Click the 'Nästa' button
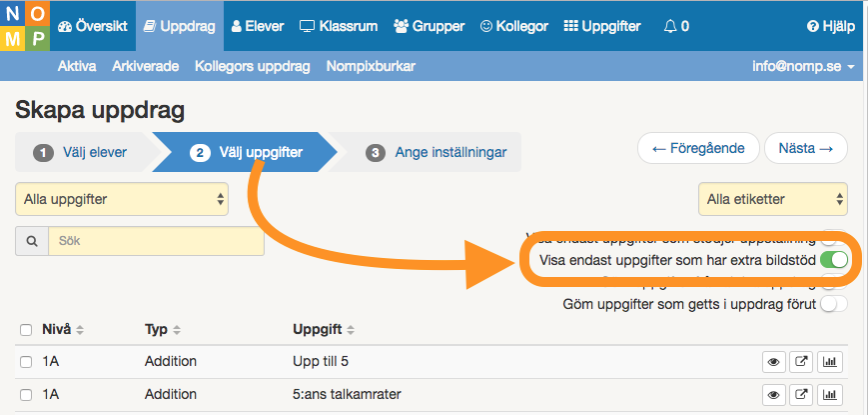 click(806, 148)
